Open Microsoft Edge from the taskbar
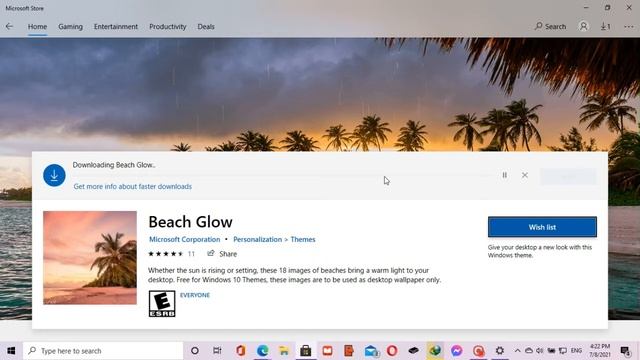Viewport: 640px width, 360px height. pos(262,351)
